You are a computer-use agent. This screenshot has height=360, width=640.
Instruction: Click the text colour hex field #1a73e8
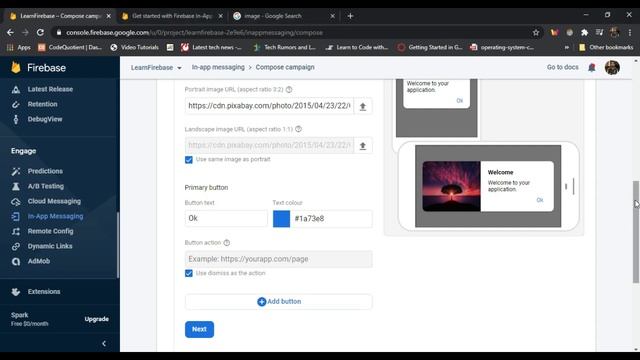(x=331, y=218)
